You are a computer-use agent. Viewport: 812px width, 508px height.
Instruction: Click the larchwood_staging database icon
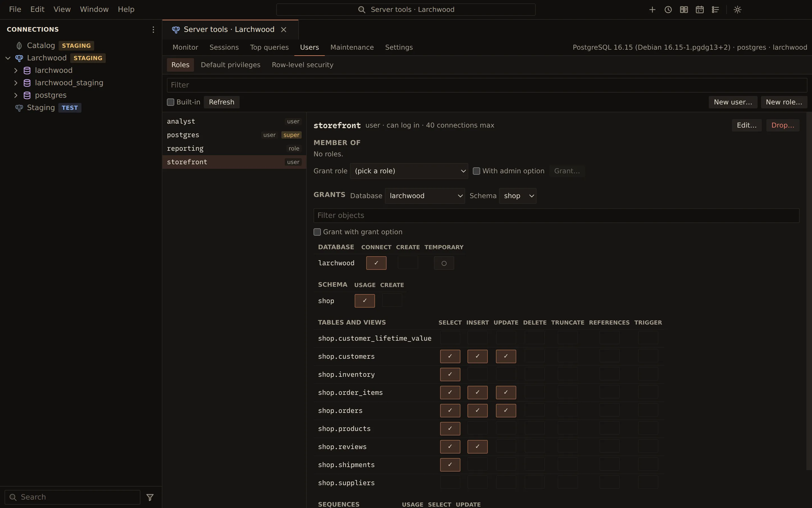click(27, 83)
